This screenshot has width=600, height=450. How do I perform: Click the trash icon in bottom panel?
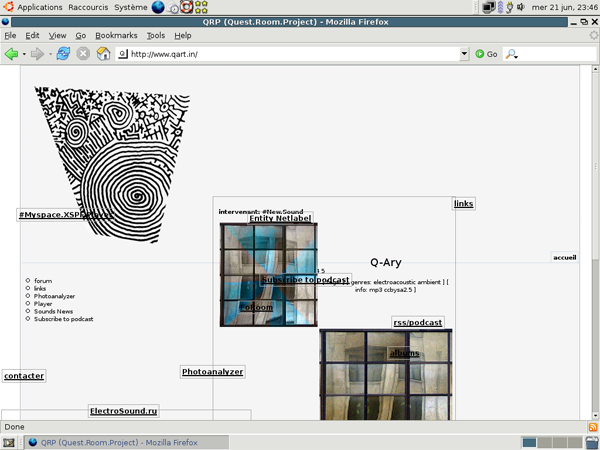[x=591, y=442]
